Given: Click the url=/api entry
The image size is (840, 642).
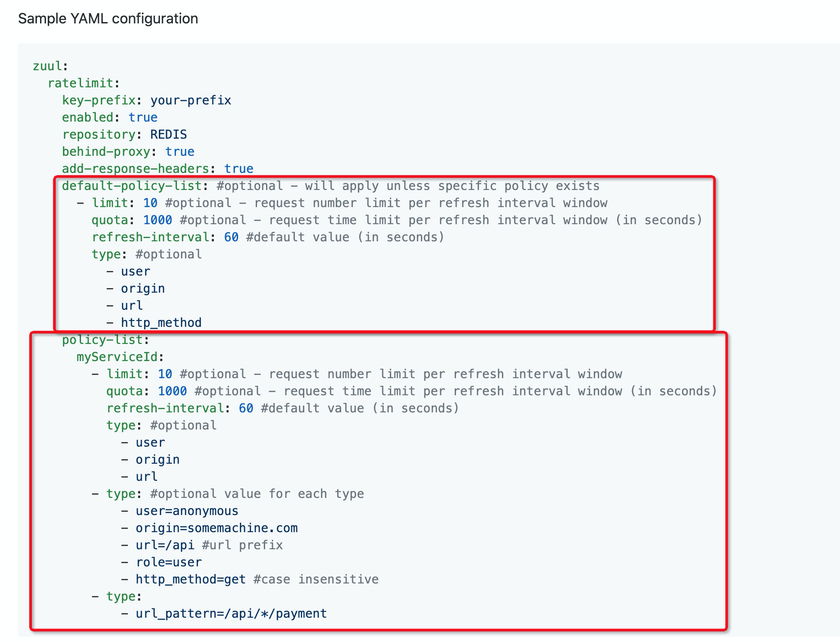Looking at the screenshot, I should click(x=165, y=545).
